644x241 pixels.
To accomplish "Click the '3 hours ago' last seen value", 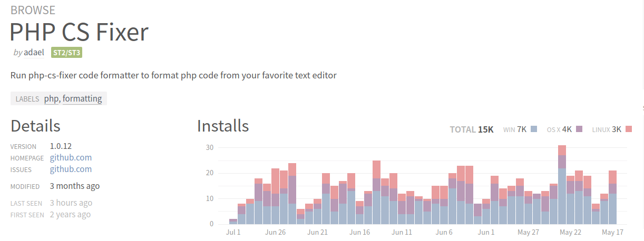I will 71,203.
